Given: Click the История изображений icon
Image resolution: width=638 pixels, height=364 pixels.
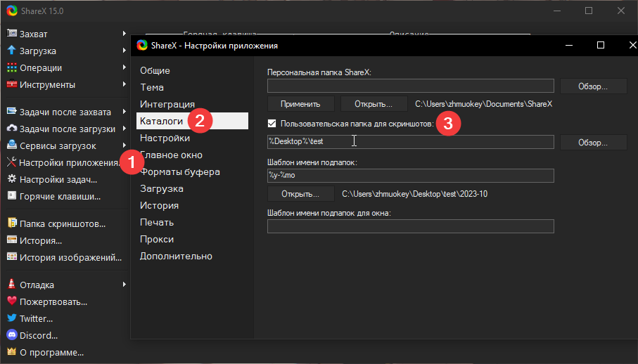Looking at the screenshot, I should point(12,256).
